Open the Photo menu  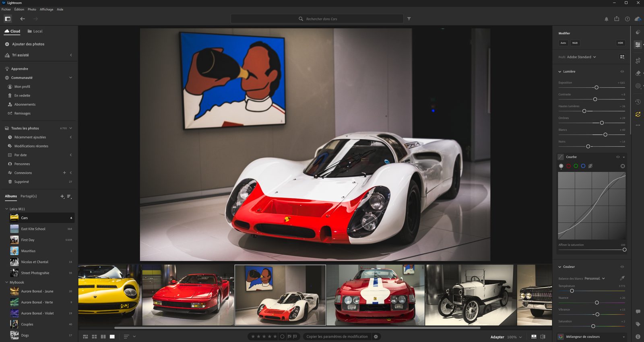coord(32,9)
